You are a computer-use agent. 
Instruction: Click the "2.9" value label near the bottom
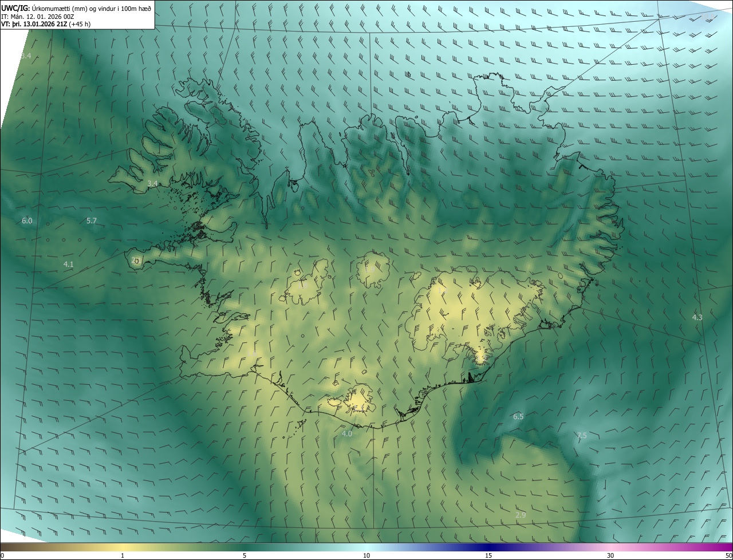[521, 515]
